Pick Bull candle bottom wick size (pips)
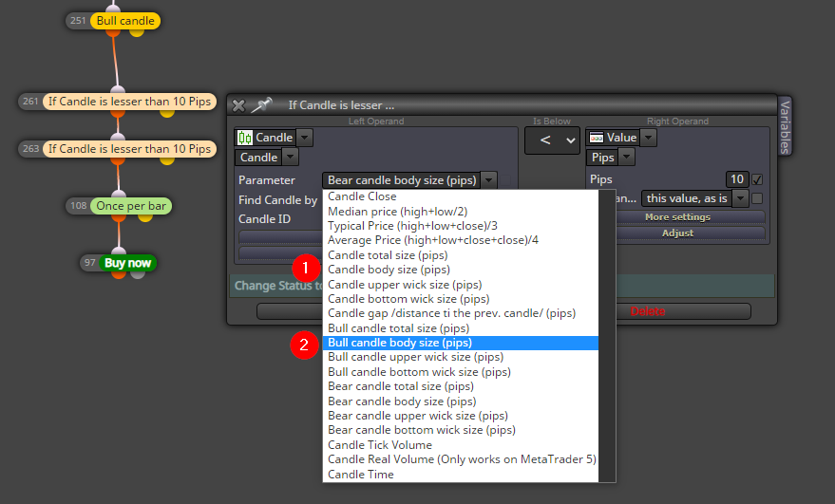The width and height of the screenshot is (835, 504). [x=460, y=371]
